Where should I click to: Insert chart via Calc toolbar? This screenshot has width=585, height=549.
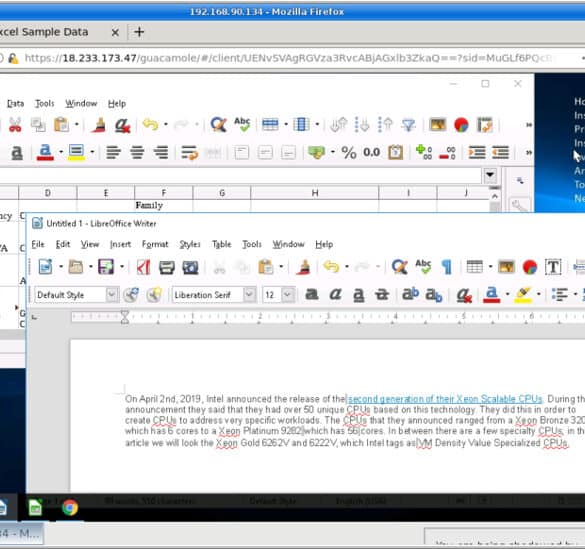click(x=462, y=125)
